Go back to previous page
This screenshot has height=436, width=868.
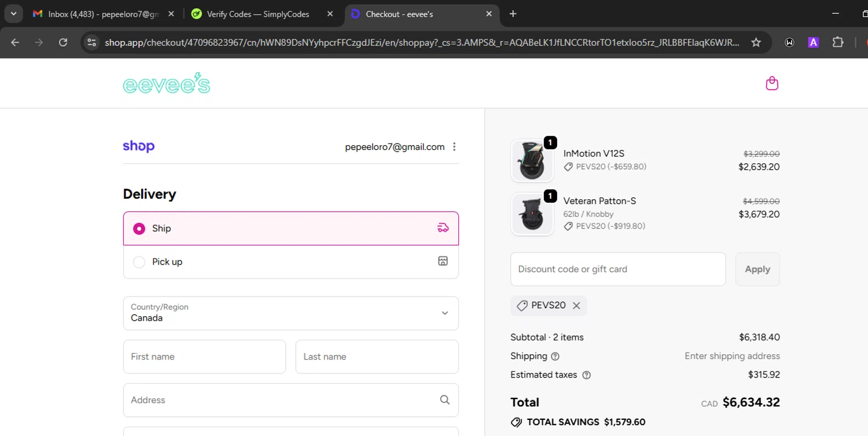coord(15,42)
